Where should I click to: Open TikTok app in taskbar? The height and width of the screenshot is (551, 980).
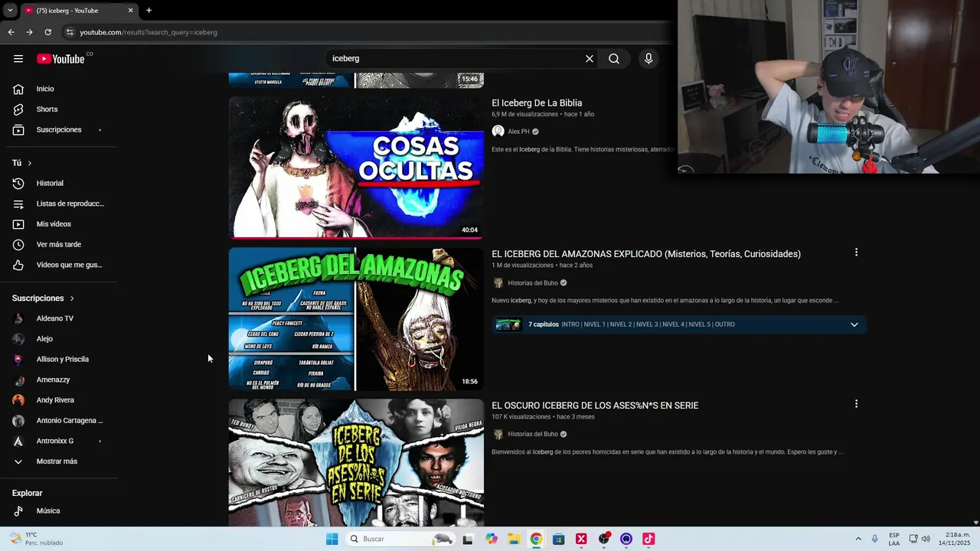click(x=648, y=539)
